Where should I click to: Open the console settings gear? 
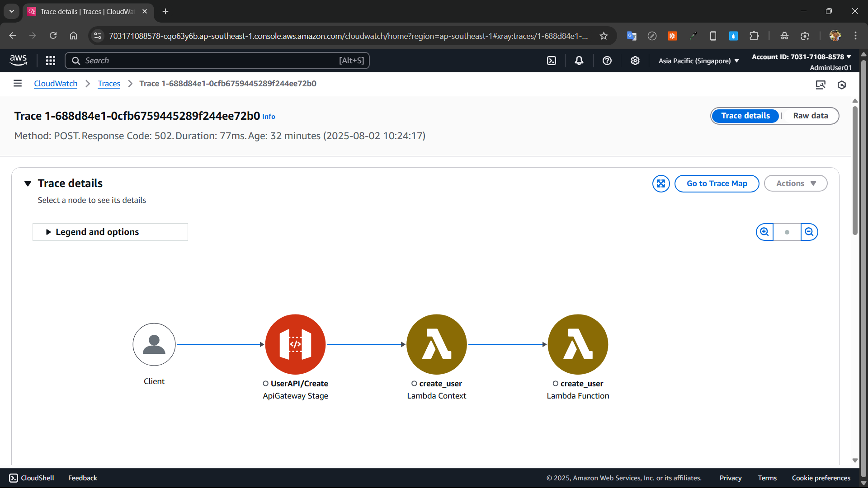[x=635, y=61]
